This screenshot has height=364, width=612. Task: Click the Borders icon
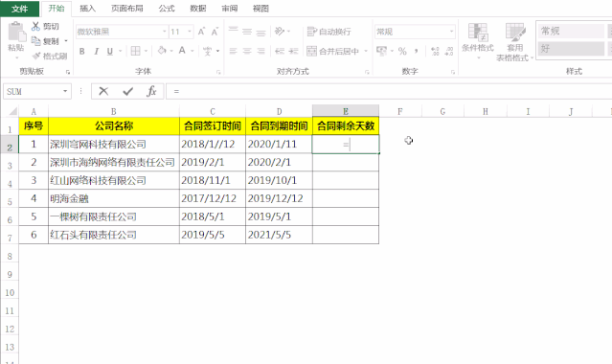coord(135,51)
